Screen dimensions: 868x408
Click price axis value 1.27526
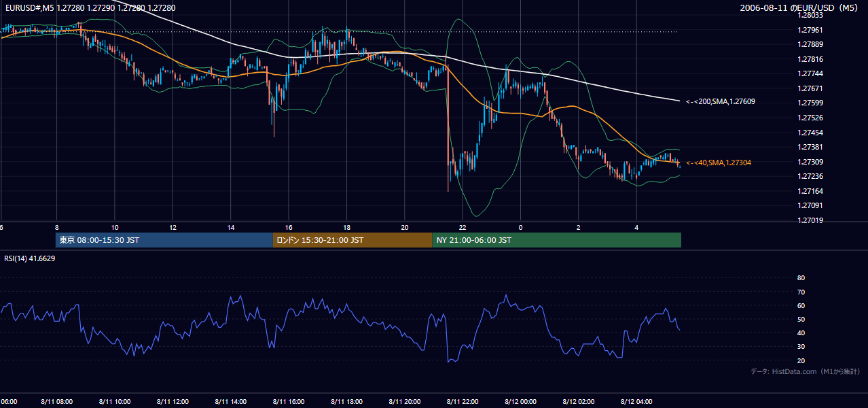coord(811,118)
